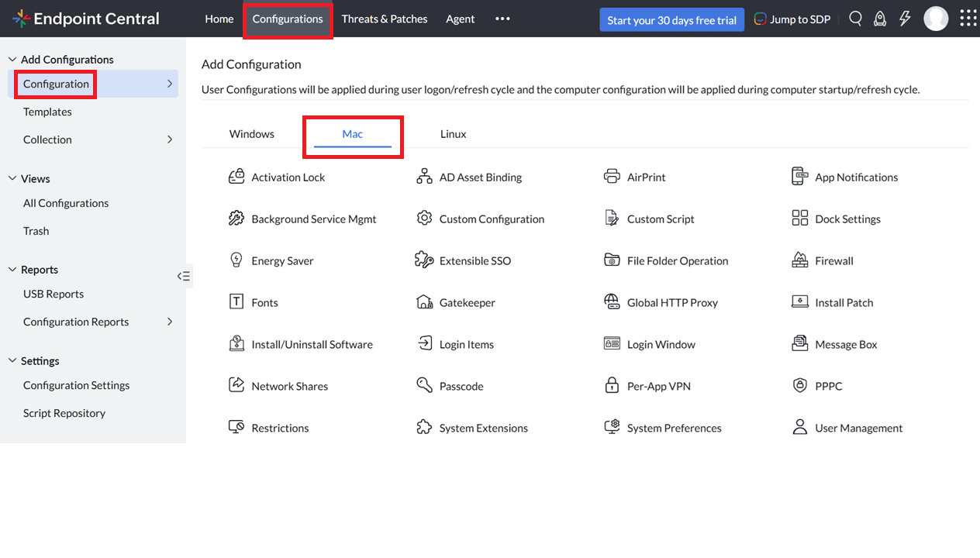Expand the Configuration Reports arrow

(170, 322)
